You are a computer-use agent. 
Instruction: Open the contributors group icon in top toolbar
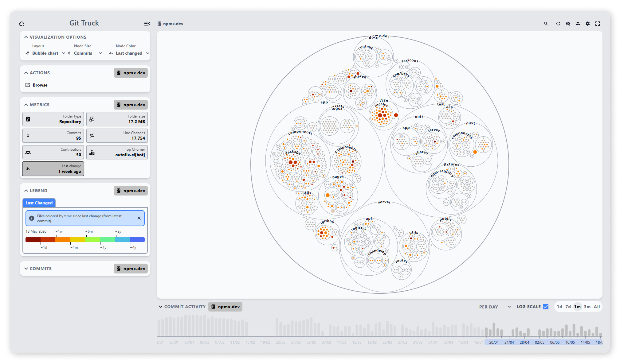578,24
